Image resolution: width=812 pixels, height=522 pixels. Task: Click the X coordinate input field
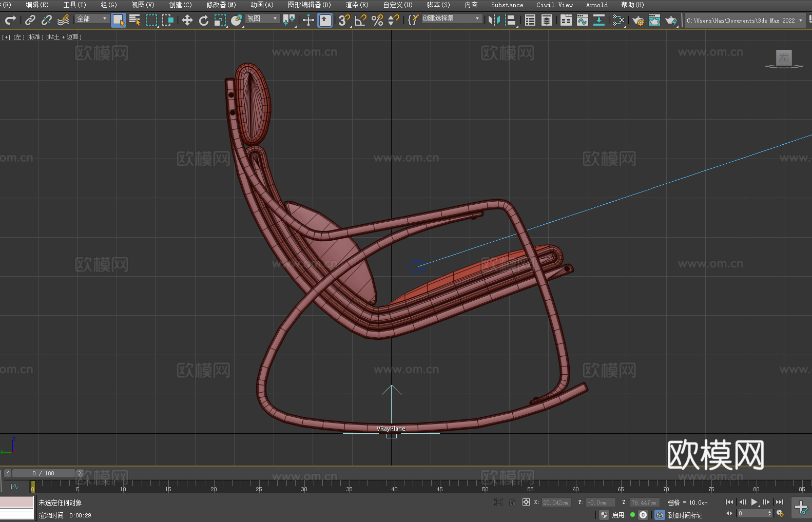(556, 502)
